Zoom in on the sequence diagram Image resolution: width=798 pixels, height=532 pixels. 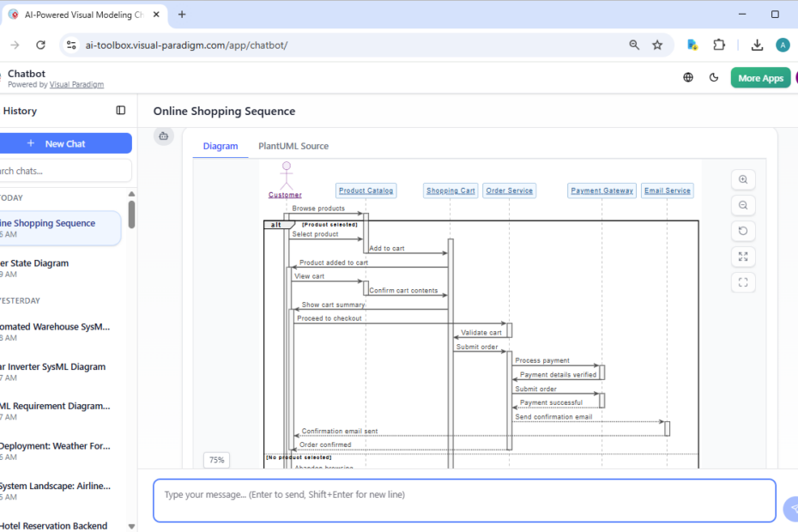pyautogui.click(x=743, y=179)
